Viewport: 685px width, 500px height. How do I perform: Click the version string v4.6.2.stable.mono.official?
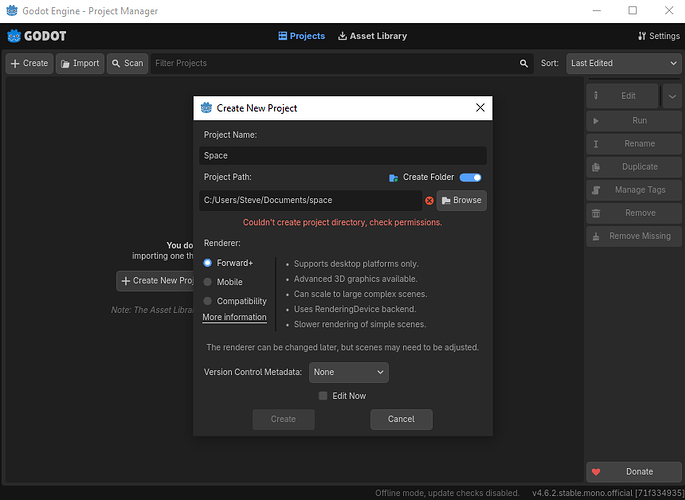606,493
